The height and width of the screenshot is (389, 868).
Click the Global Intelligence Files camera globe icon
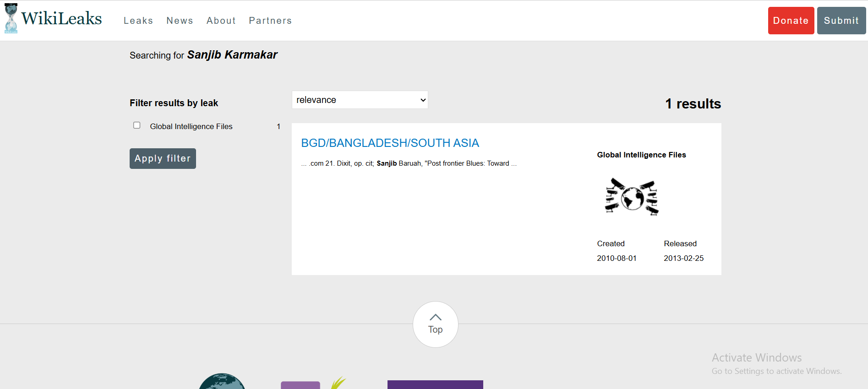(x=632, y=197)
